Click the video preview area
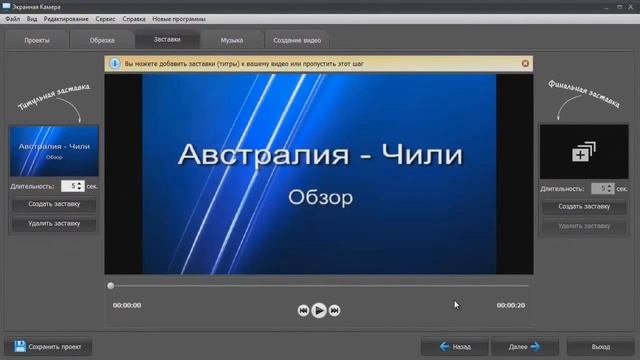This screenshot has width=640, height=360. point(319,174)
